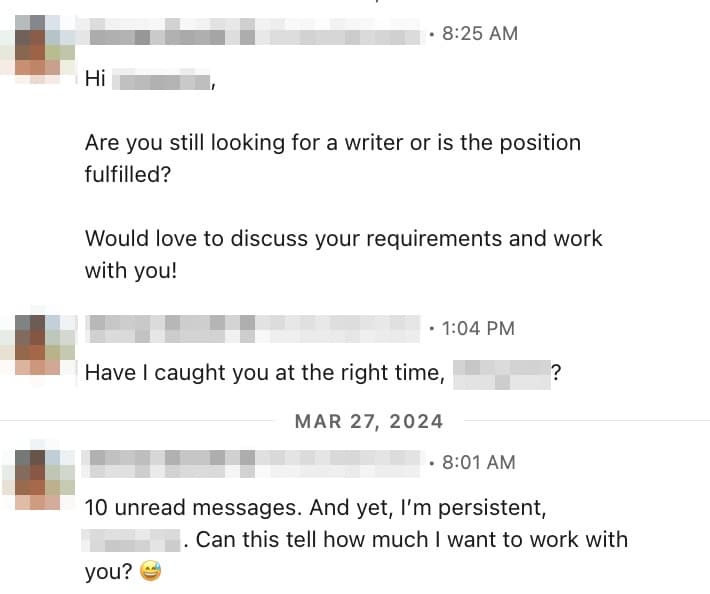710x594 pixels.
Task: Click the 'with you!' text line
Action: click(x=131, y=271)
